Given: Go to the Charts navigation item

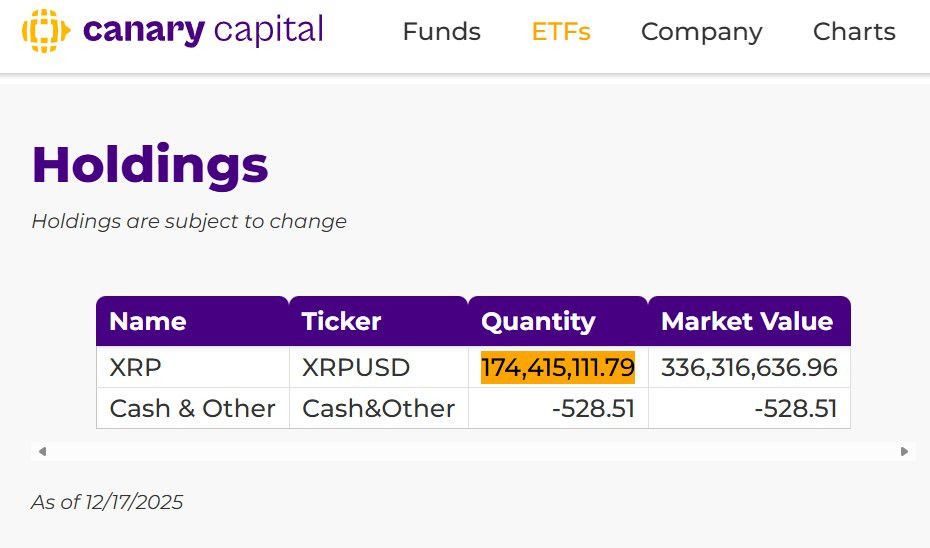Looking at the screenshot, I should coord(854,32).
